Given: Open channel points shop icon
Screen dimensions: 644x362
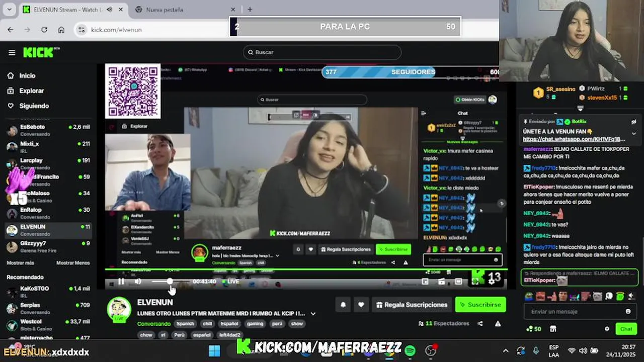Looking at the screenshot, I should click(x=553, y=329).
